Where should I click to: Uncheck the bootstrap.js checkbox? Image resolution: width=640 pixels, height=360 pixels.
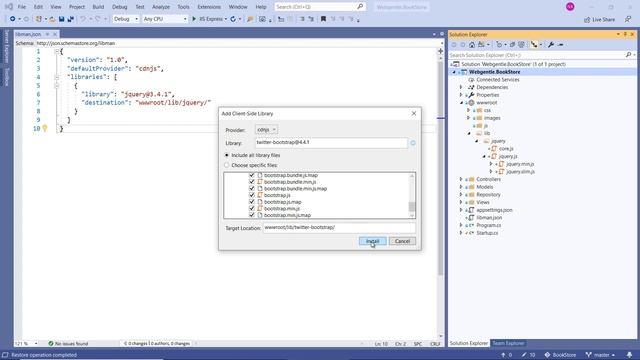[x=252, y=195]
